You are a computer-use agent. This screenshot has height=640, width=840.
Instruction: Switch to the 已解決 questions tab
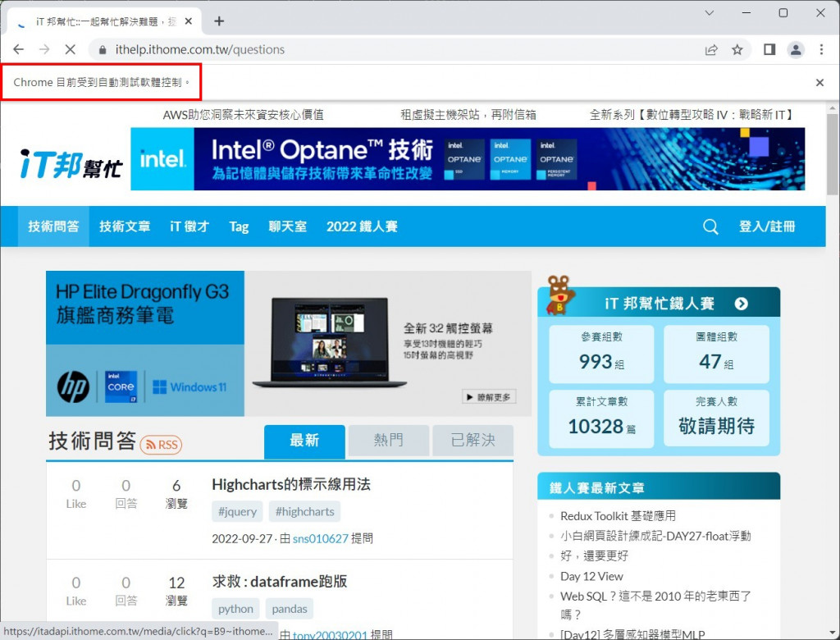point(473,441)
